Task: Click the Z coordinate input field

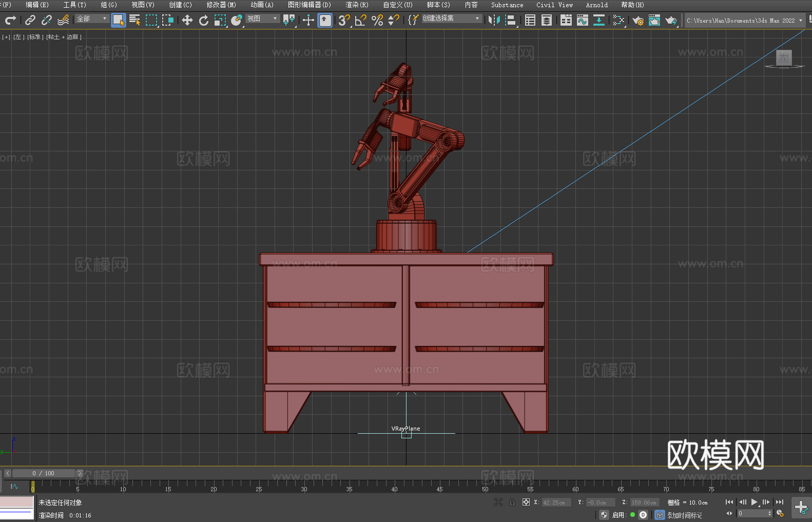Action: click(x=644, y=502)
